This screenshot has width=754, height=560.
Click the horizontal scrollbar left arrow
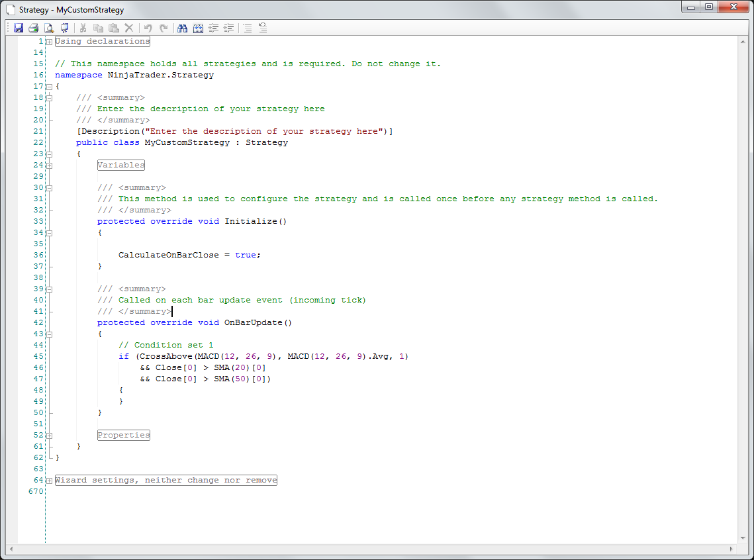coord(11,549)
